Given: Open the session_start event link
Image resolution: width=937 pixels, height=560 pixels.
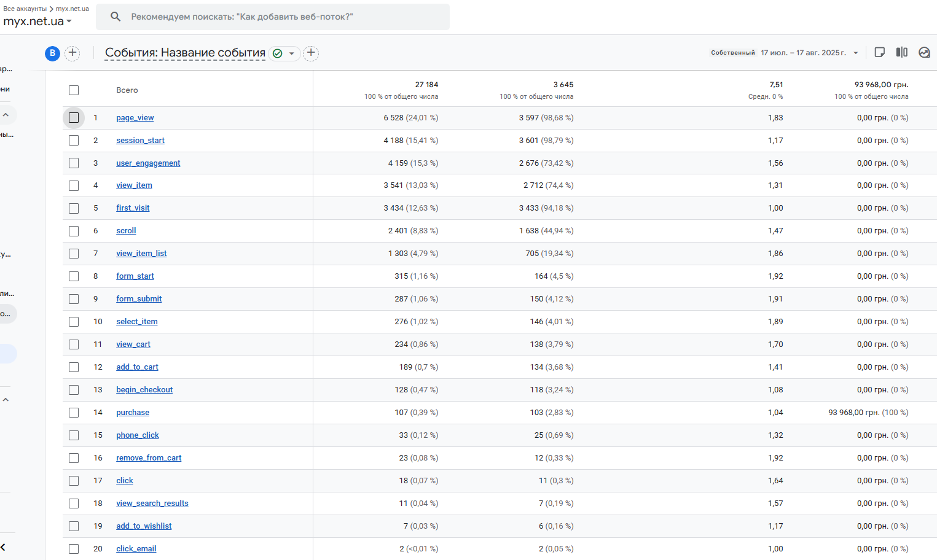Looking at the screenshot, I should click(x=140, y=141).
